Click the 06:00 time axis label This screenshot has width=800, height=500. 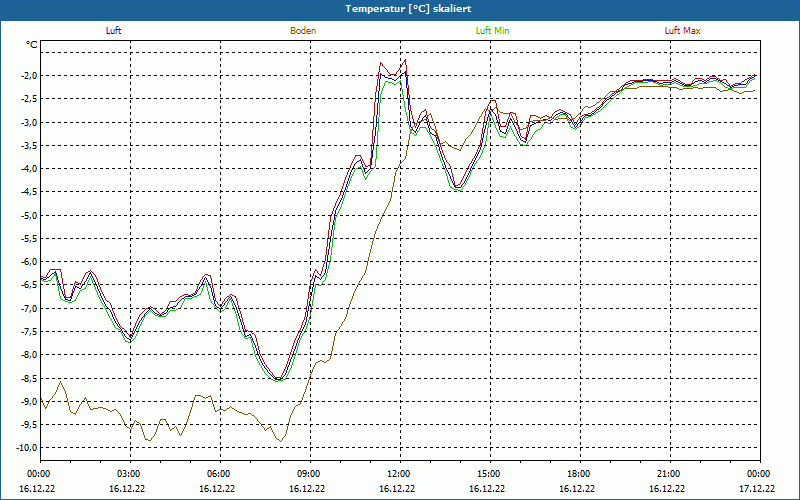[x=220, y=474]
